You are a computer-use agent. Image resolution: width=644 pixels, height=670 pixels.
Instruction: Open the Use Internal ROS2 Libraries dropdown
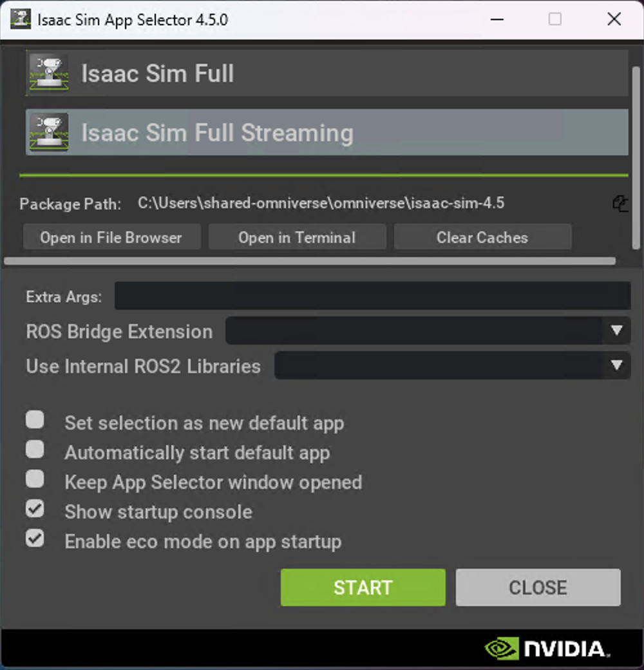pyautogui.click(x=617, y=365)
